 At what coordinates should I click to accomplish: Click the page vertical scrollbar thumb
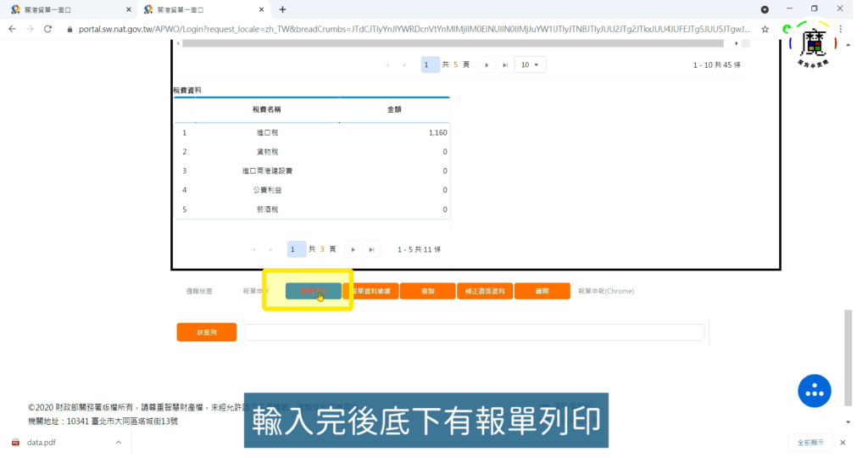(x=848, y=358)
